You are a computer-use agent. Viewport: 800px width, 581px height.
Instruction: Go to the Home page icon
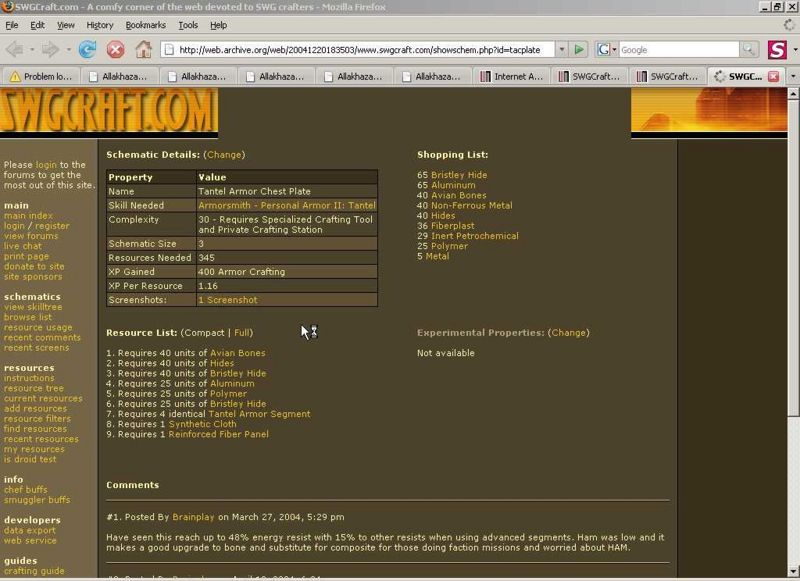[143, 49]
